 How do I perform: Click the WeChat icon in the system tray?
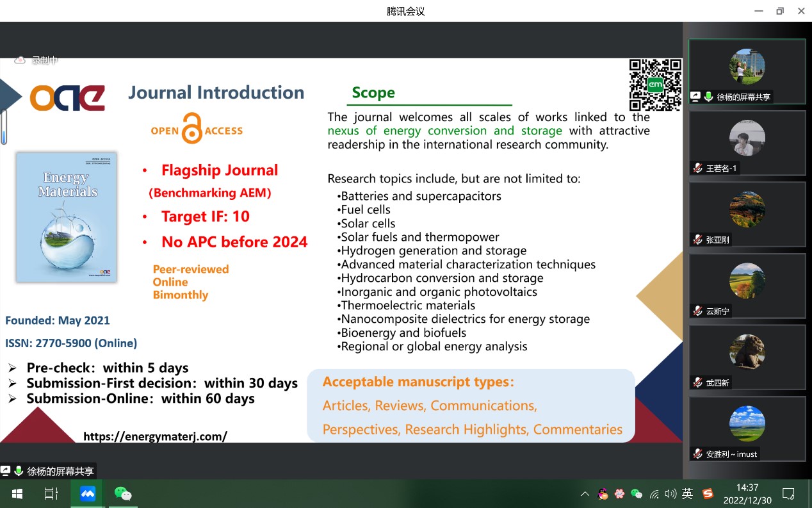pos(637,494)
